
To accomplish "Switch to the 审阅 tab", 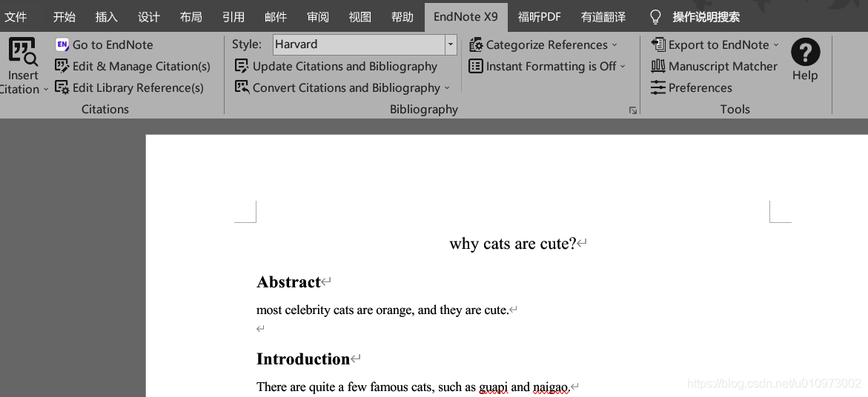I will tap(318, 17).
